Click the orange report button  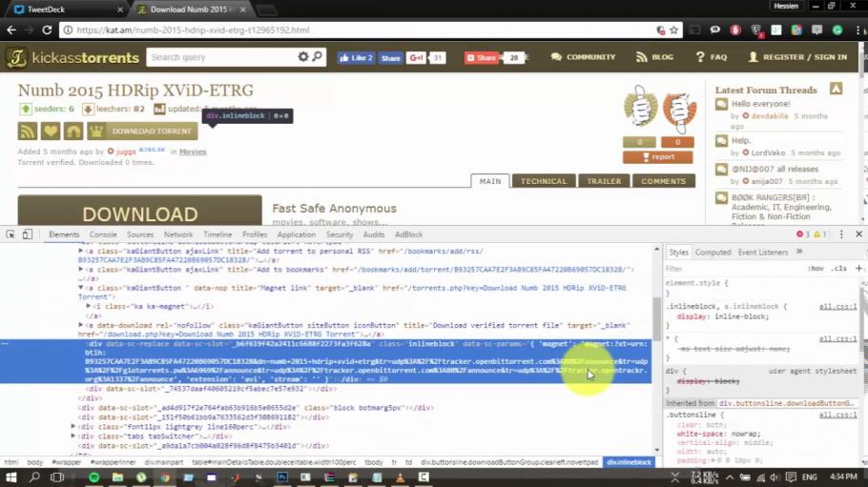(657, 157)
